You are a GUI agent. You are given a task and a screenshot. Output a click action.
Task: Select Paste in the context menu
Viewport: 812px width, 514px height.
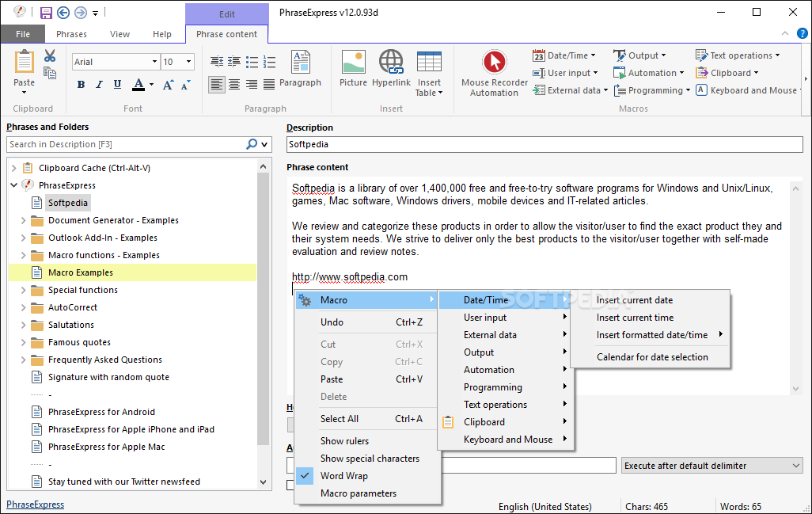click(x=368, y=379)
